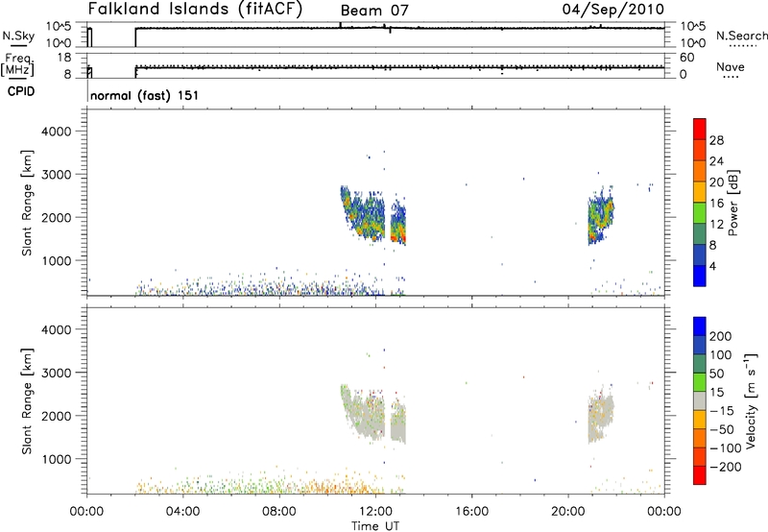Screen dimensions: 768x532
Task: Click the date '04/Sep/2010'
Action: pyautogui.click(x=613, y=10)
